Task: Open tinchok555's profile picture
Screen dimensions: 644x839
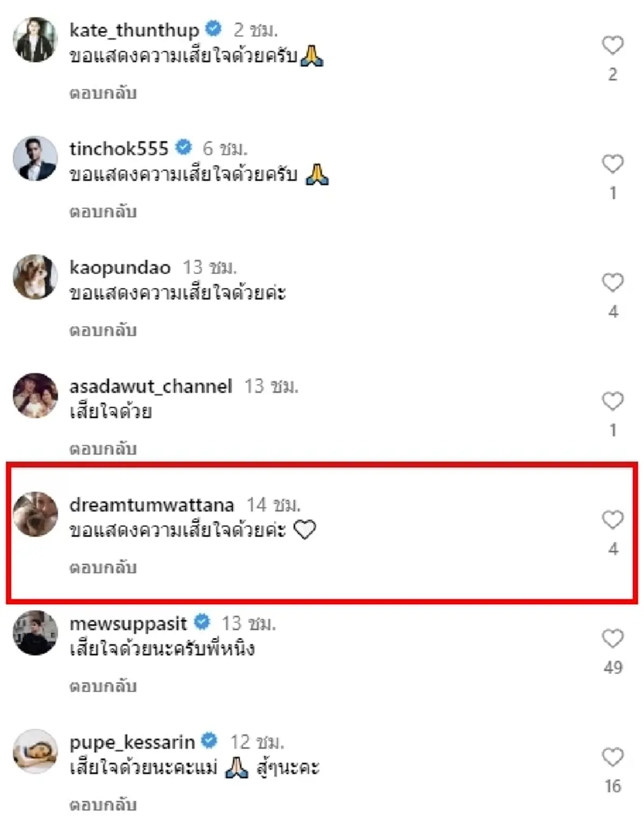Action: (x=35, y=158)
